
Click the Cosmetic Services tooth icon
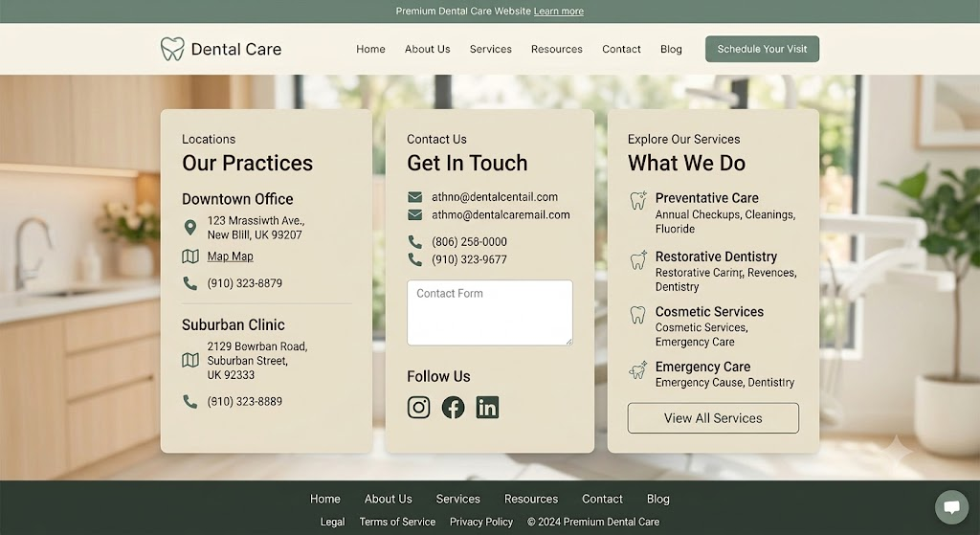pyautogui.click(x=637, y=314)
